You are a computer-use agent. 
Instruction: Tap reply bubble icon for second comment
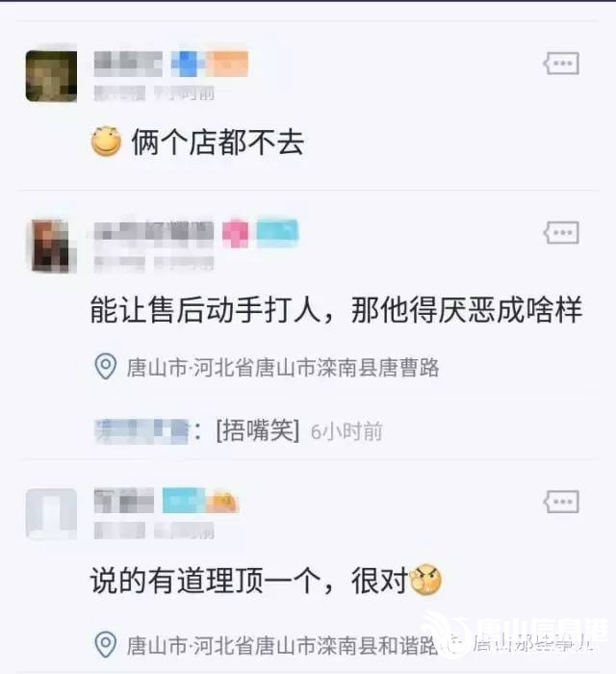(561, 233)
